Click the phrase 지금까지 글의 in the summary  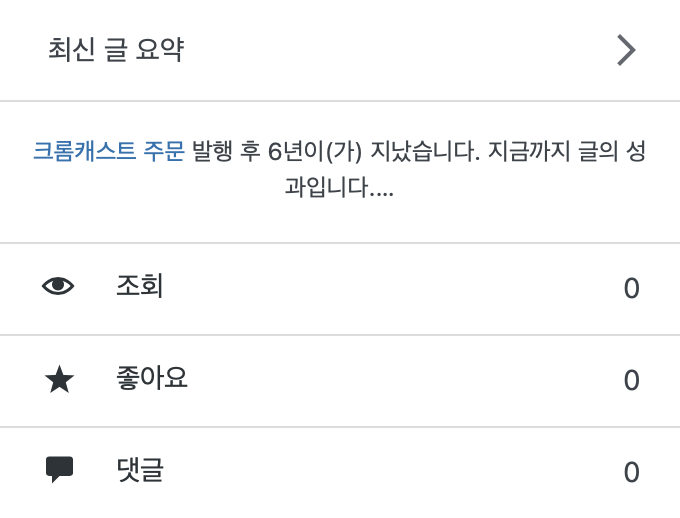click(552, 152)
